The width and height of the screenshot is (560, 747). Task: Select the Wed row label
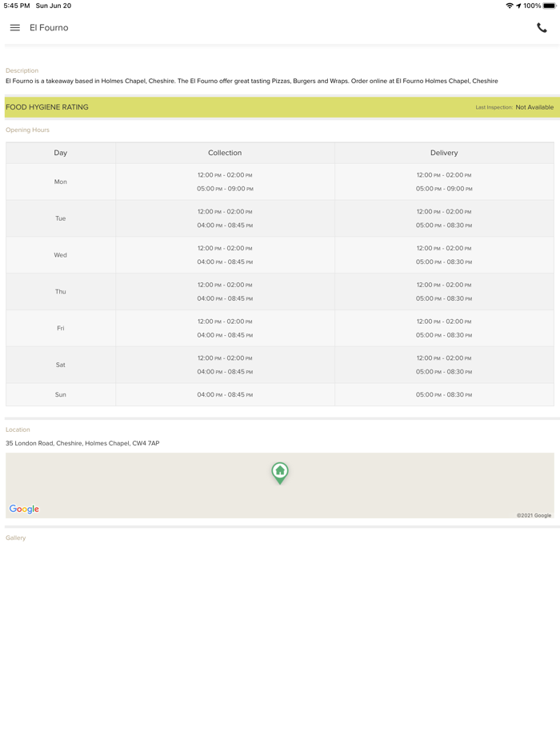[61, 255]
